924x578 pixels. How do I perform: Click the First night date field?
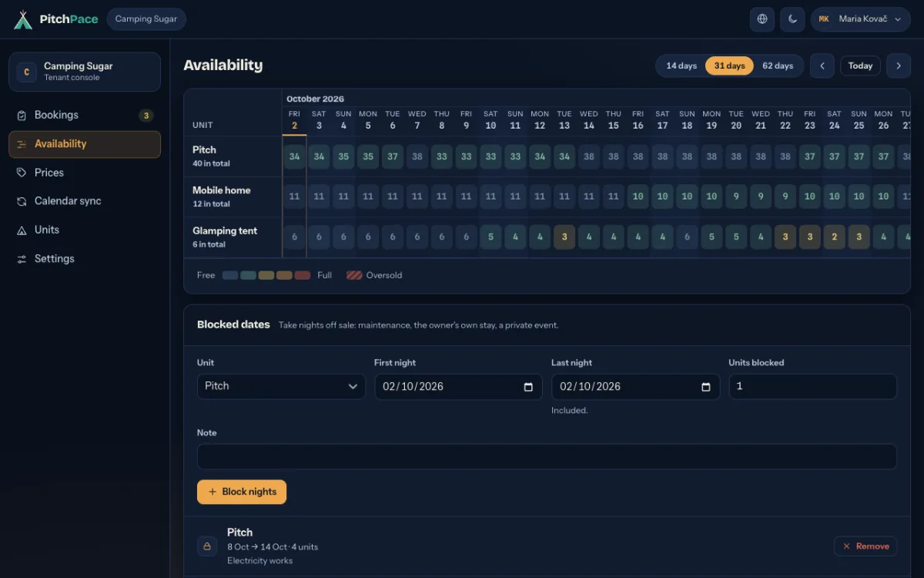tap(458, 386)
